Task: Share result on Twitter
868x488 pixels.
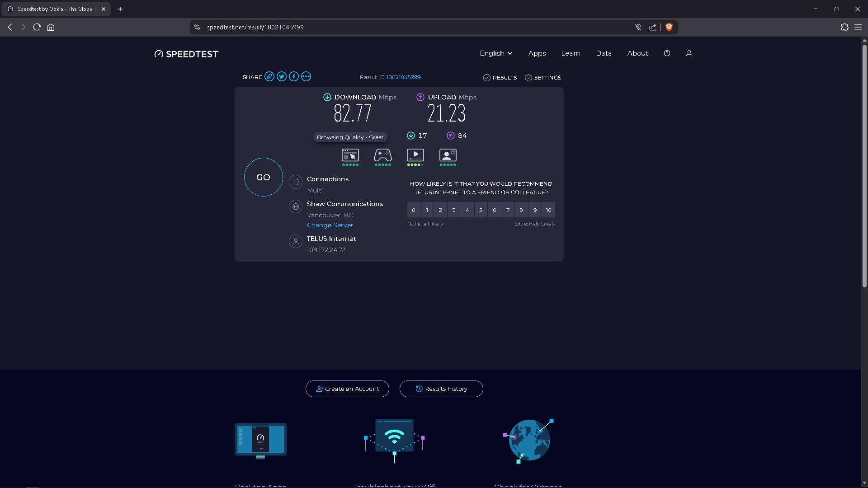Action: tap(282, 76)
